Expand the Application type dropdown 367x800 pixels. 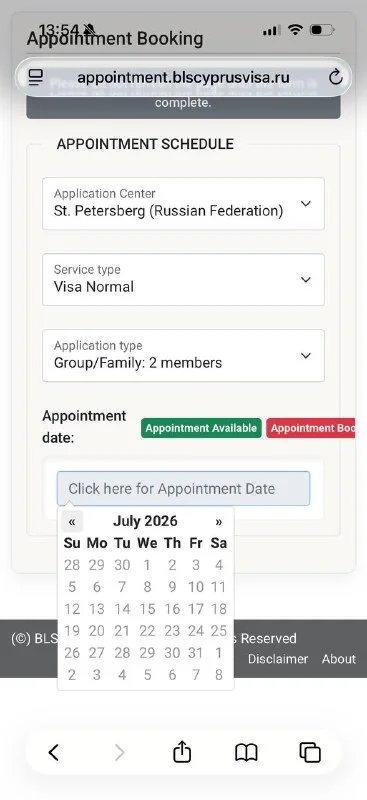click(183, 356)
